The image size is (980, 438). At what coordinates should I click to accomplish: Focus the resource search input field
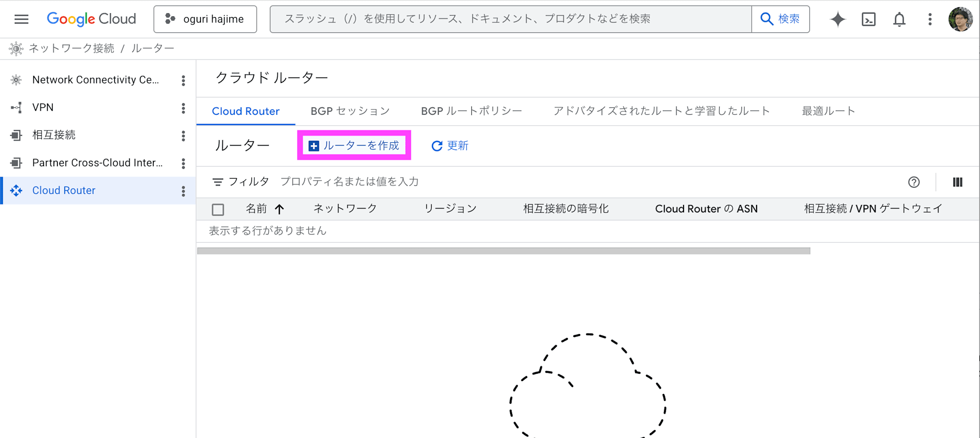click(x=511, y=19)
